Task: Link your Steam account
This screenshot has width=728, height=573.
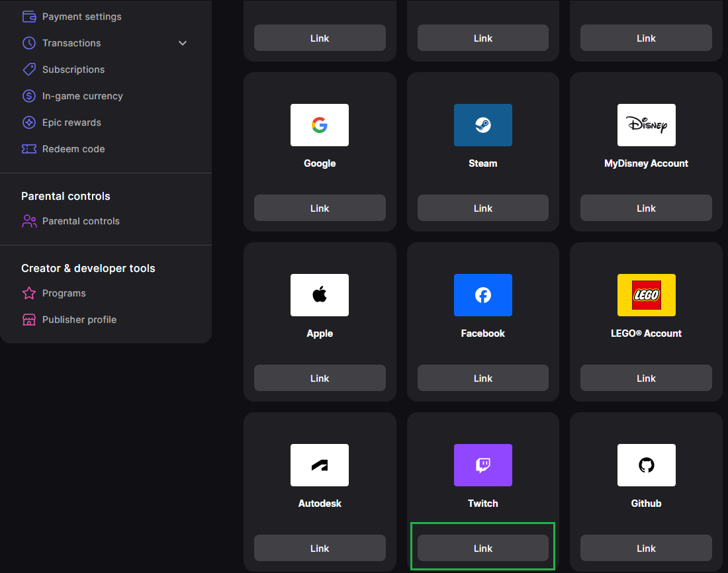Action: tap(483, 208)
